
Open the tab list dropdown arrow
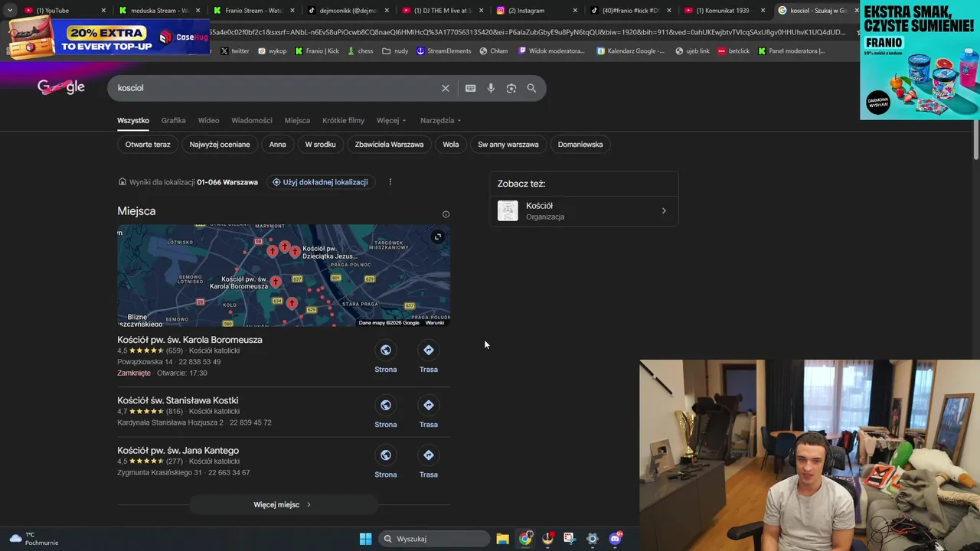point(10,11)
